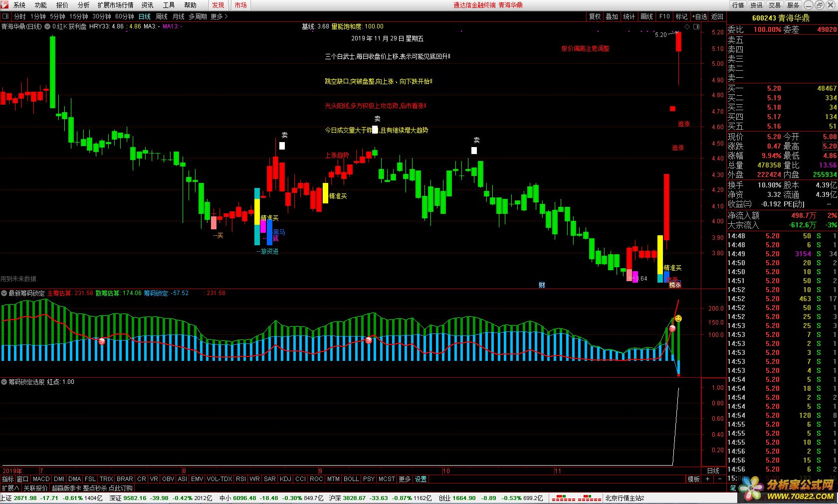The image size is (838, 504).
Task: Click the 笔 tick tab at panel bottom
Action: point(733,488)
